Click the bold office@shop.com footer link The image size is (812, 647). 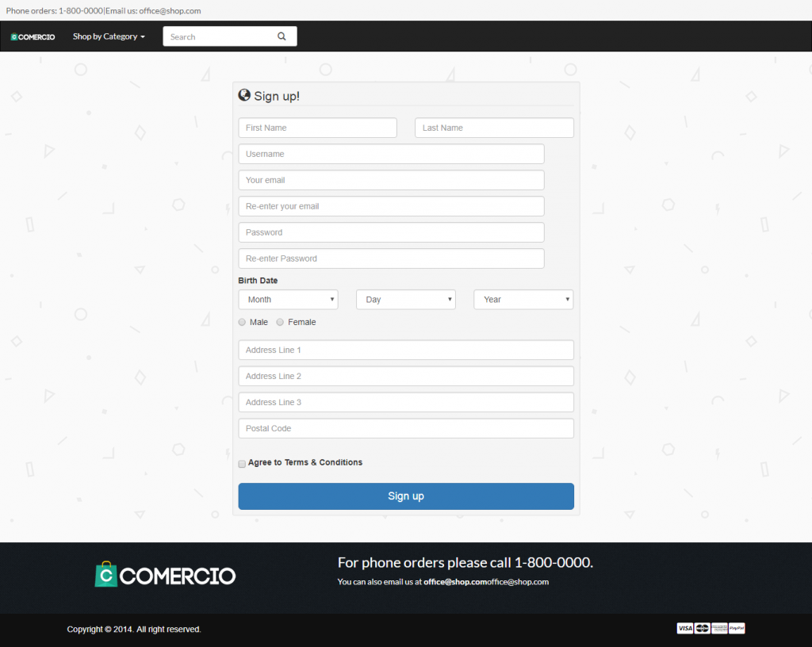(x=455, y=582)
